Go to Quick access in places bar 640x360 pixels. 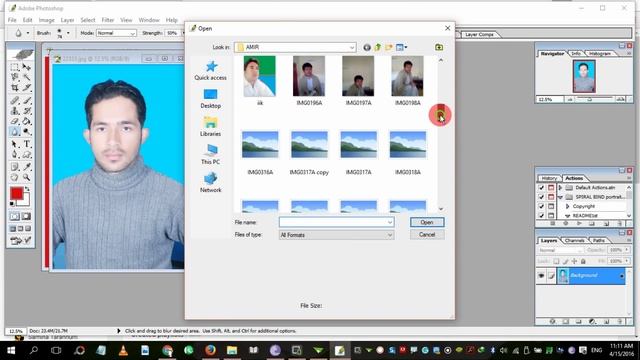click(x=211, y=70)
